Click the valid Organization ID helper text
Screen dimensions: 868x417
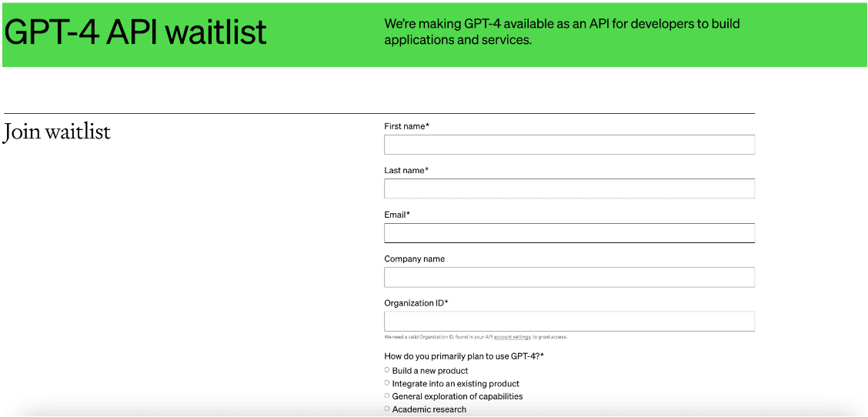(476, 337)
